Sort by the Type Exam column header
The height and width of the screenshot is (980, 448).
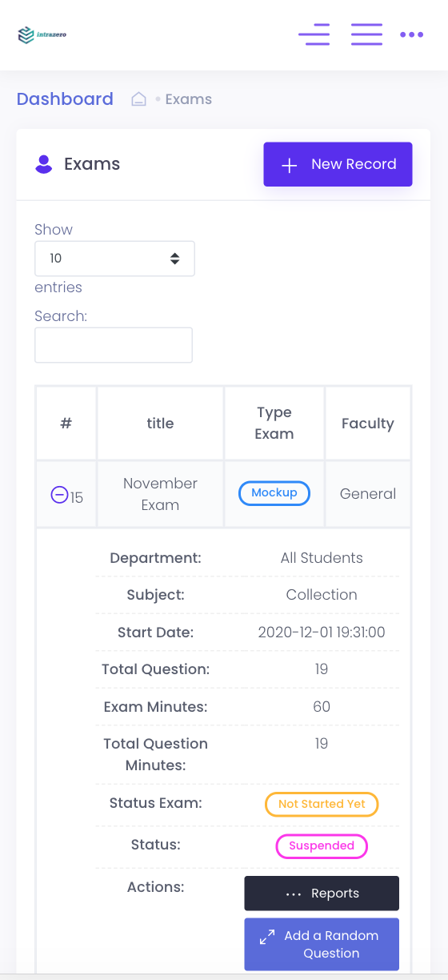[274, 424]
